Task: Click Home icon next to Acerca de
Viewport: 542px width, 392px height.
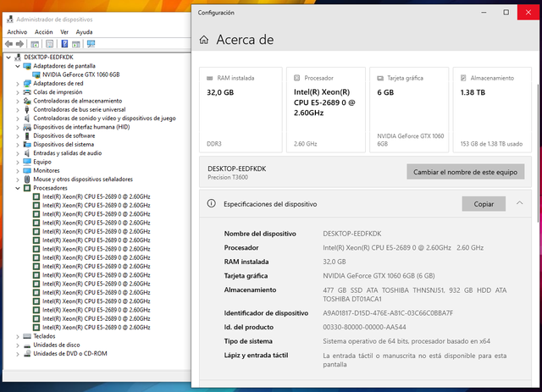Action: click(x=204, y=40)
